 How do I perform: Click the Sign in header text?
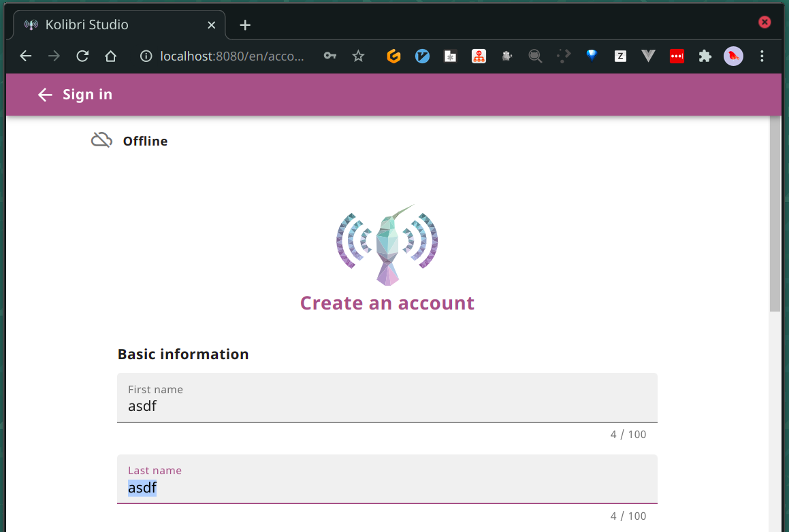coord(88,95)
